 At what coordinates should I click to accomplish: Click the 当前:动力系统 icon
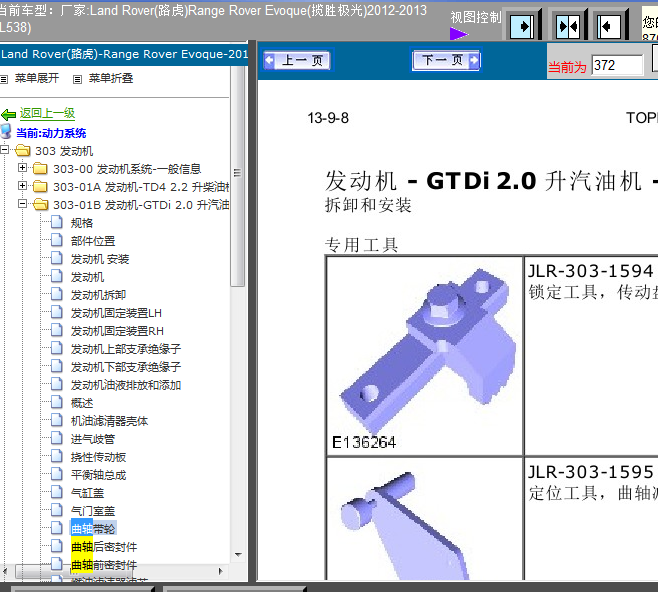[x=6, y=132]
